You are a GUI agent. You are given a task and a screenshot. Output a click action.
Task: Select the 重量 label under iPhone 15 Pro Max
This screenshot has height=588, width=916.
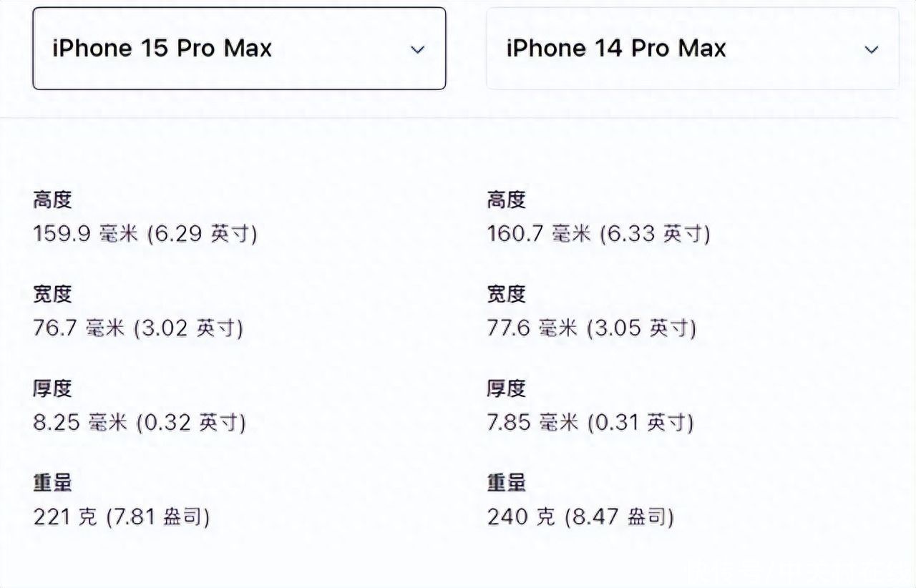click(x=52, y=484)
